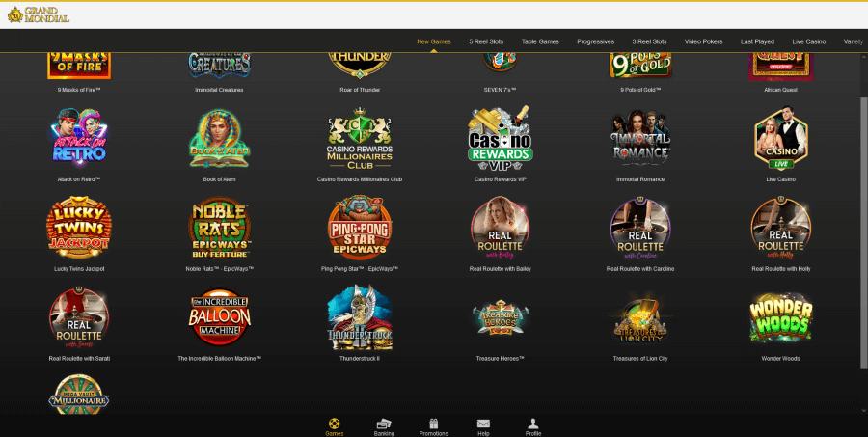The image size is (868, 437).
Task: Click the Lucky Twins Jackpot label
Action: 79,268
